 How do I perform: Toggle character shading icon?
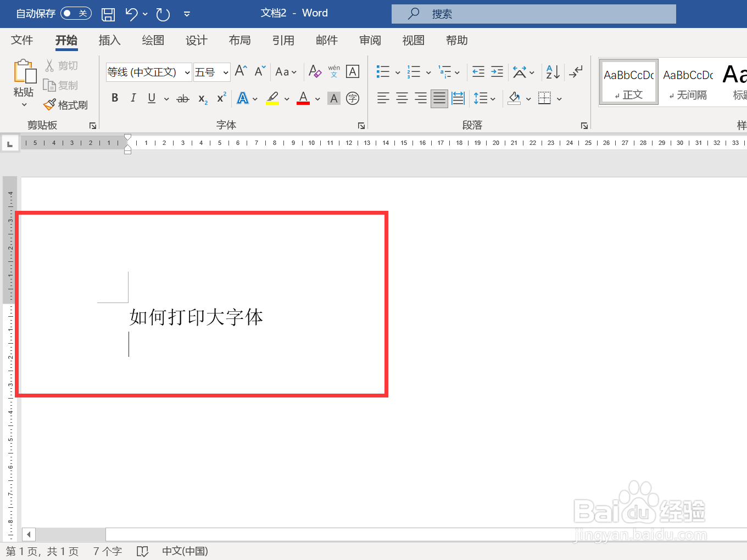click(334, 99)
